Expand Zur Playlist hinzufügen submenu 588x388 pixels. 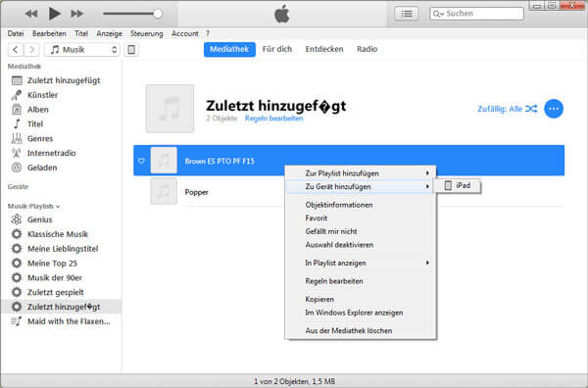pos(361,173)
